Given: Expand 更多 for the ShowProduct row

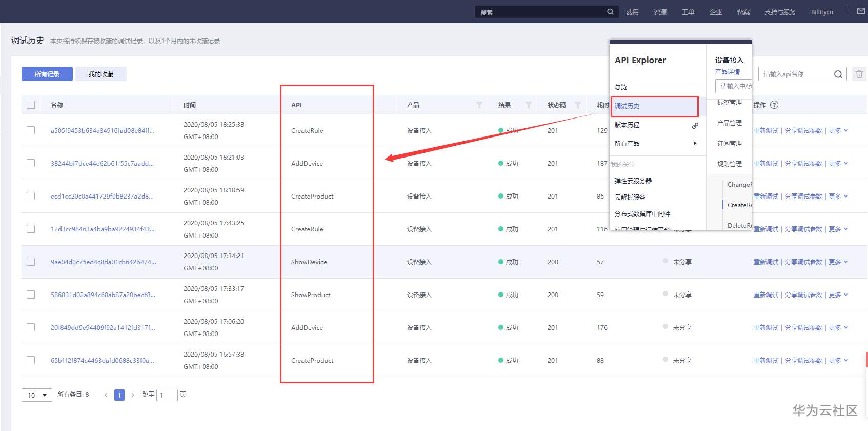Looking at the screenshot, I should click(838, 295).
